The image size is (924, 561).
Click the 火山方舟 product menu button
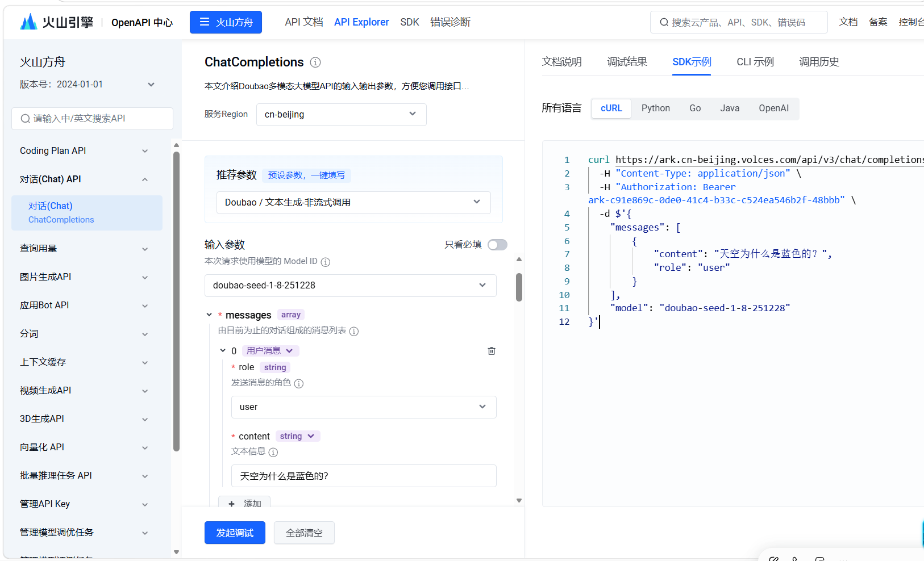point(226,22)
